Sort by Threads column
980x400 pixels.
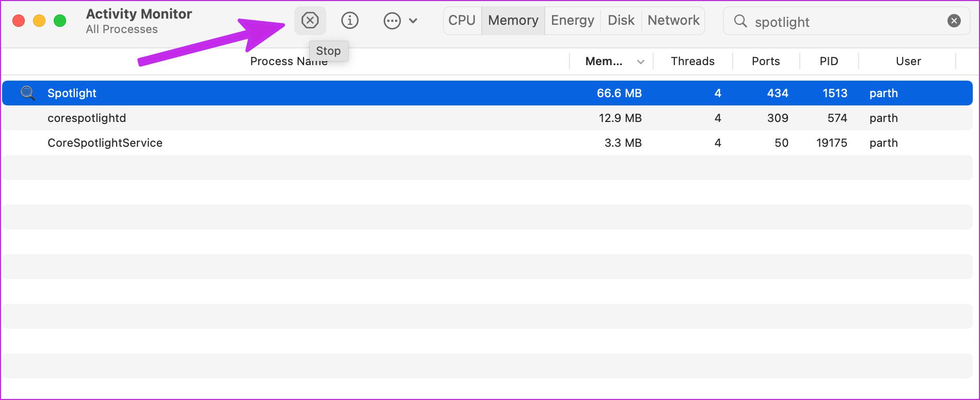pyautogui.click(x=692, y=61)
